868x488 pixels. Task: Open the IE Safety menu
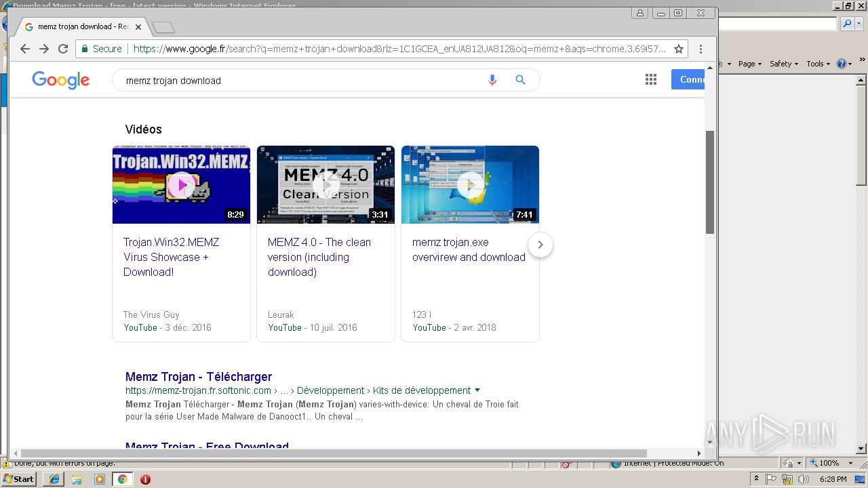pos(784,64)
